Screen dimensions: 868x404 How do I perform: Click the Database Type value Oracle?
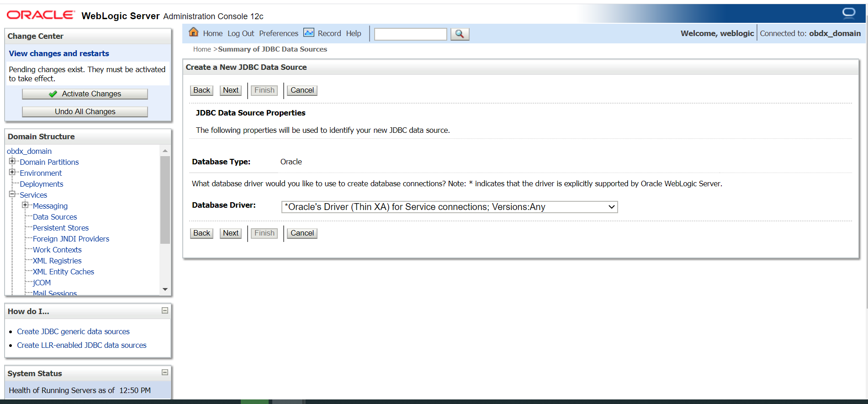click(291, 162)
